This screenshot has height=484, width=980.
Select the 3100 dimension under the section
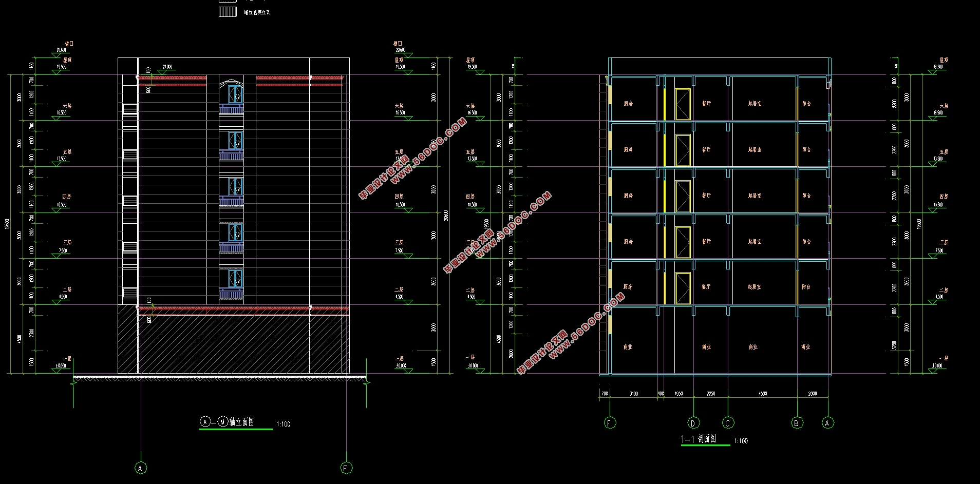[x=634, y=394]
